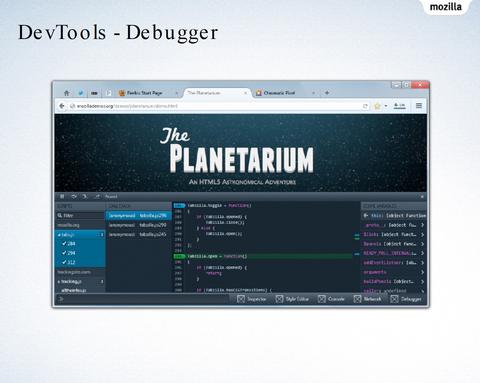The height and width of the screenshot is (383, 480).
Task: Open the Inspector tool
Action: [252, 299]
